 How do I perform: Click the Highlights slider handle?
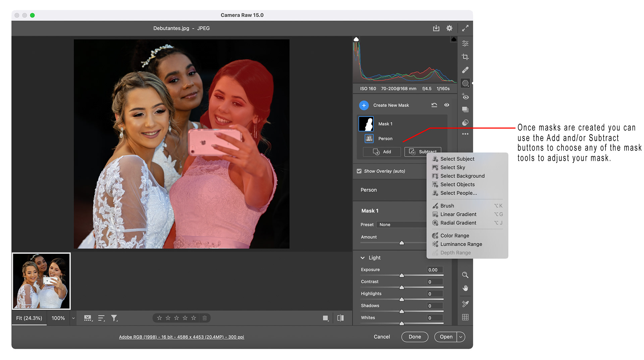pos(401,299)
